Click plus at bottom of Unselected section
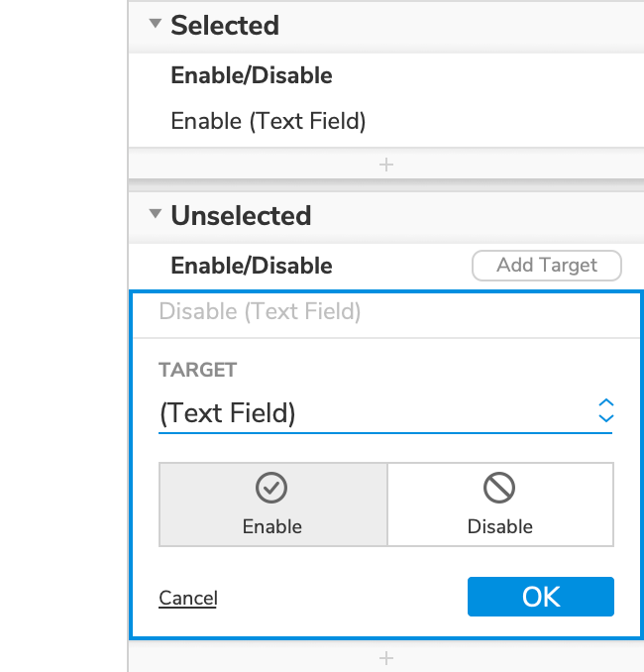 [386, 658]
